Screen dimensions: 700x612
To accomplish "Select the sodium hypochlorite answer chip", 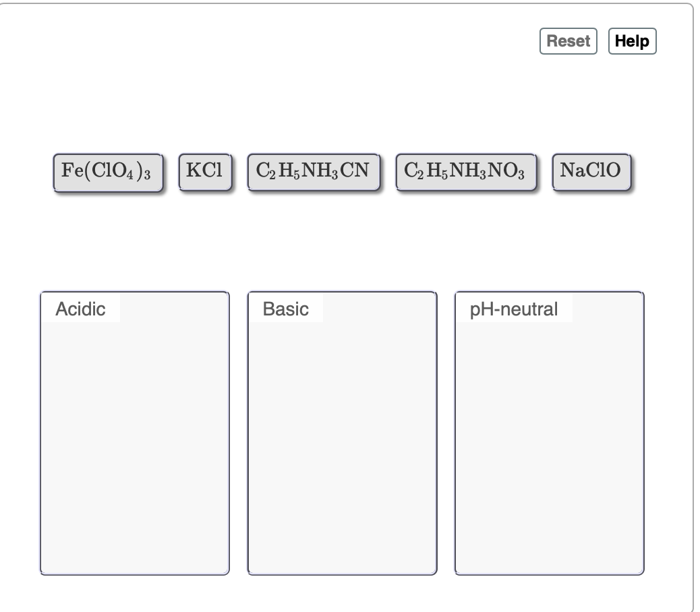I will click(x=591, y=171).
